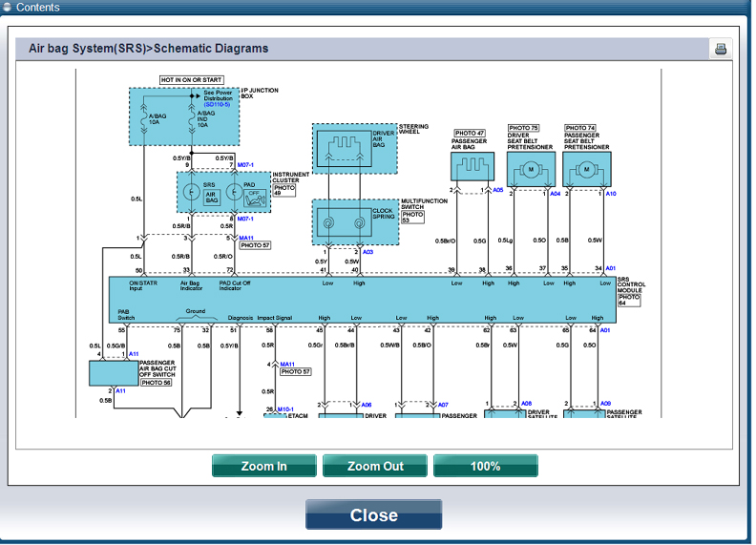
Task: Click the printer icon in the header
Action: point(721,49)
